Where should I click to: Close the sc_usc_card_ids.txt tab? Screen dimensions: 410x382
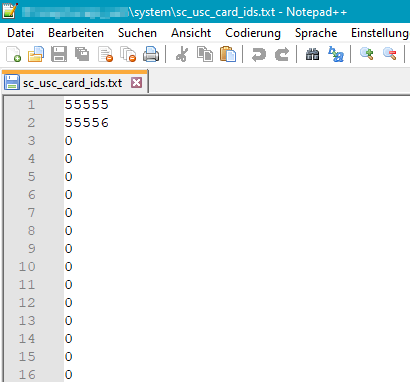coord(137,82)
